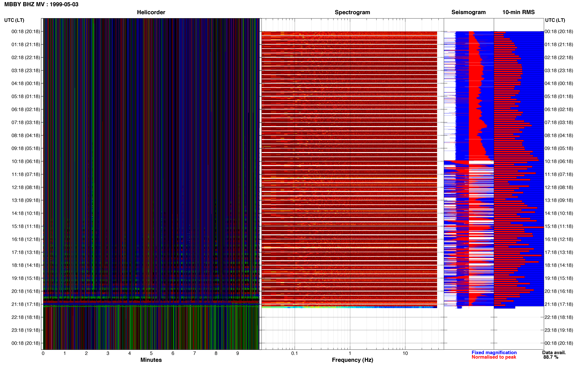Click the left '03:18 (23:18)' time label

(x=26, y=71)
